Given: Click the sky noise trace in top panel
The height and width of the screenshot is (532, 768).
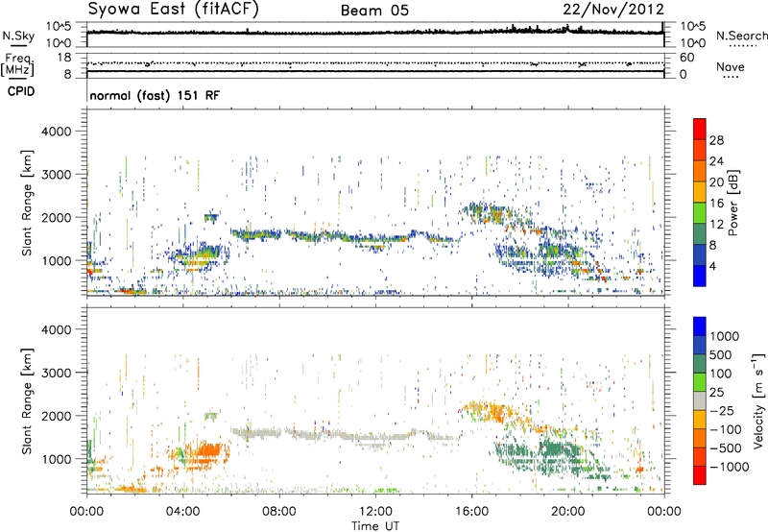Looking at the screenshot, I should (x=375, y=33).
